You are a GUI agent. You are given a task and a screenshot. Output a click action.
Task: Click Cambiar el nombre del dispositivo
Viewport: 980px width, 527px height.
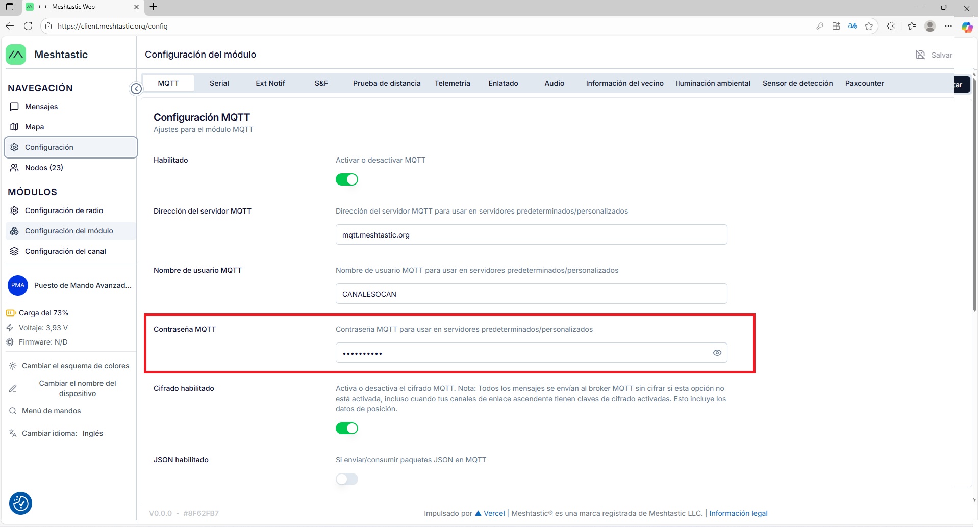pos(77,388)
